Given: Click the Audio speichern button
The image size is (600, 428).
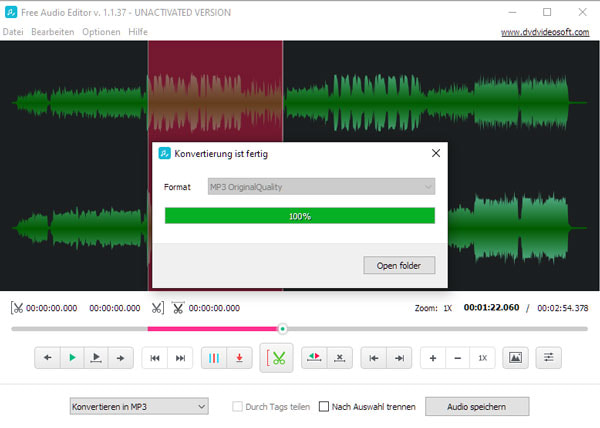Looking at the screenshot, I should (476, 407).
